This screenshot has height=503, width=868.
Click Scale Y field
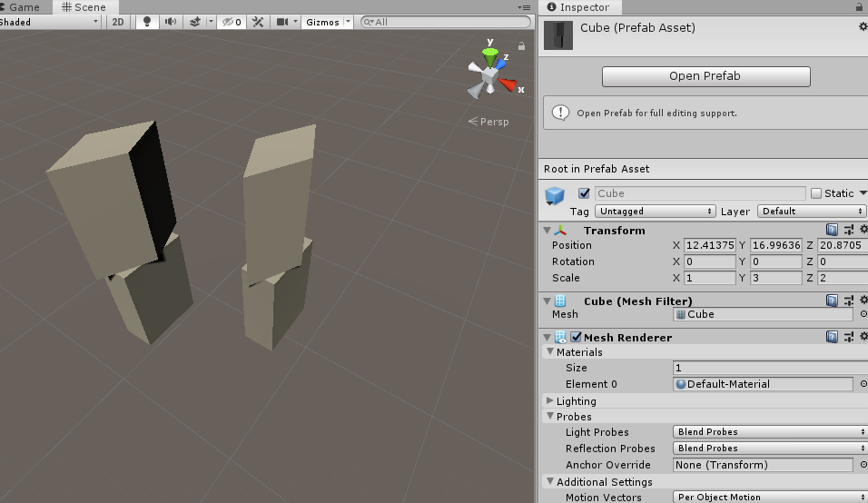coord(775,278)
